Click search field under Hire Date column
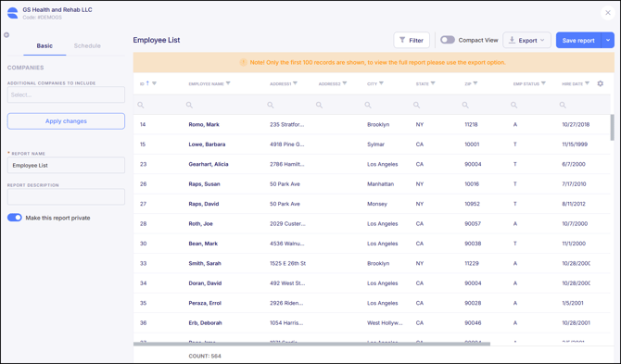Image resolution: width=621 pixels, height=364 pixels. 582,105
